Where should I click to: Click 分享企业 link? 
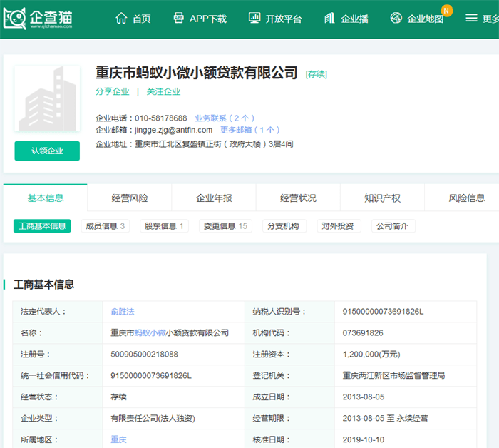[x=113, y=92]
